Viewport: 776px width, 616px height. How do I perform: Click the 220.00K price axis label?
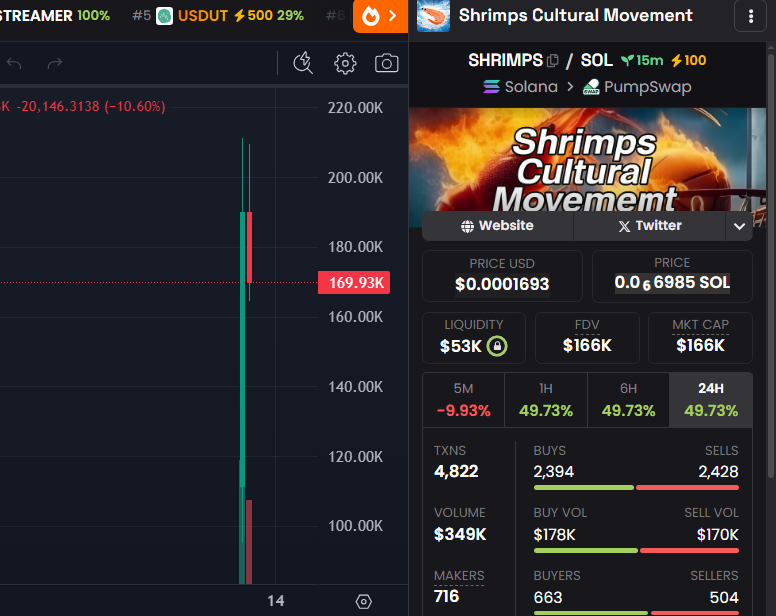pyautogui.click(x=355, y=108)
